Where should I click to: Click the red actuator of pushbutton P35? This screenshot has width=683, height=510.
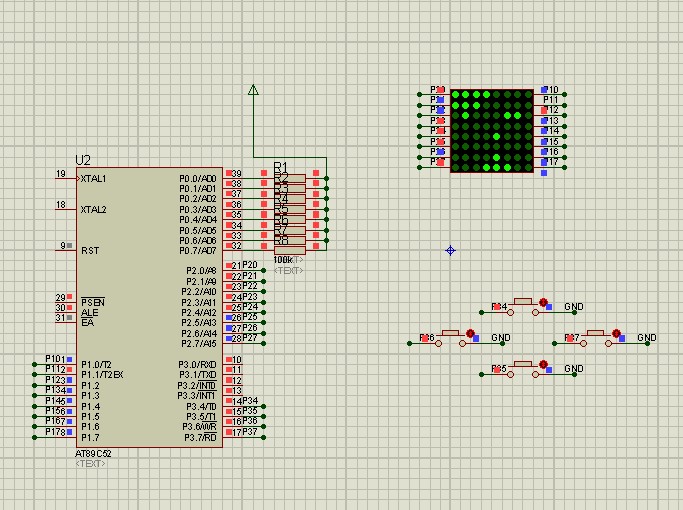pos(543,365)
